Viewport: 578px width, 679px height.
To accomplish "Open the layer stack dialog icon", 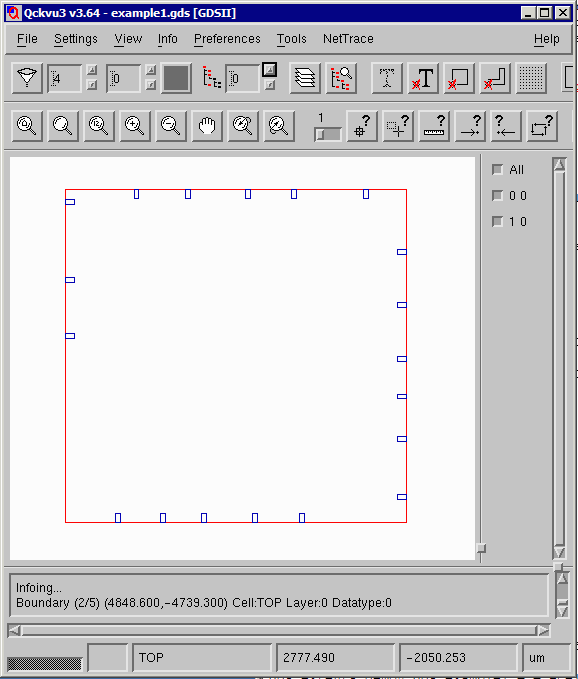I will click(x=305, y=78).
